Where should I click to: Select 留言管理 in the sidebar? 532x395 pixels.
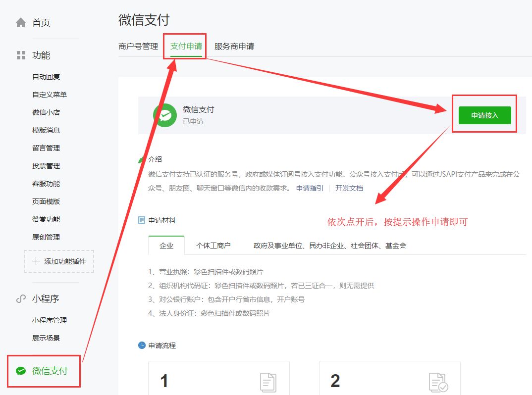pyautogui.click(x=46, y=148)
